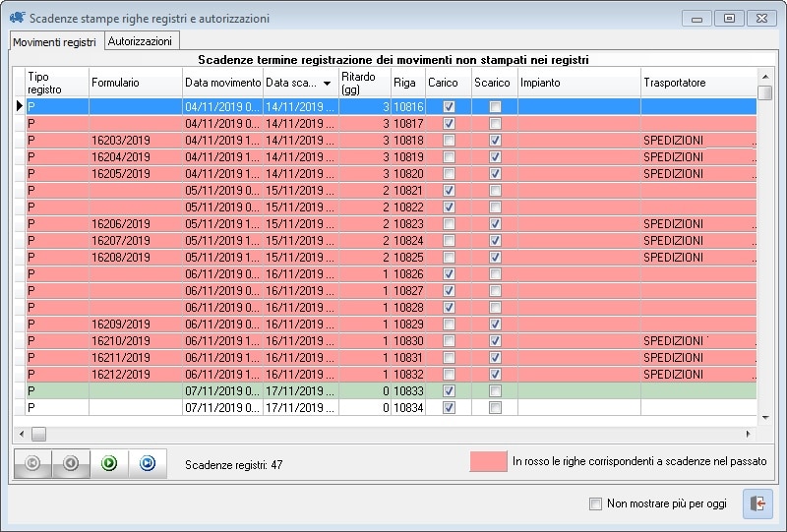The width and height of the screenshot is (787, 532).
Task: Go to first record navigation button
Action: click(x=32, y=463)
